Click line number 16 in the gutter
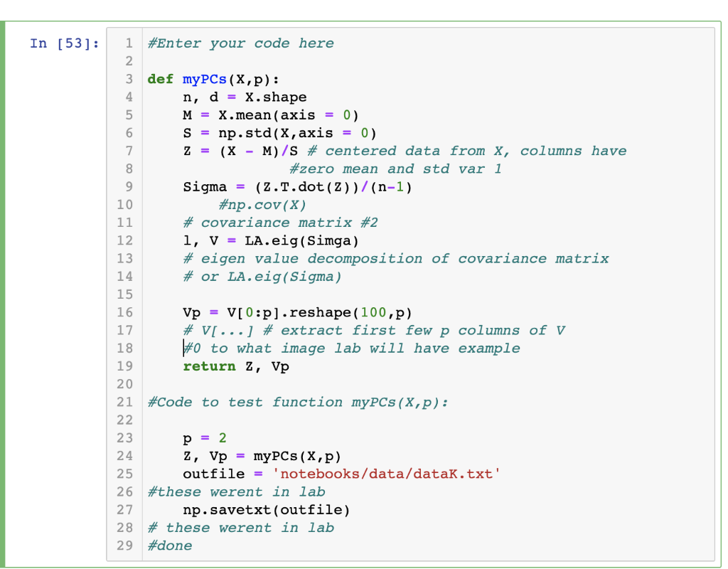The height and width of the screenshot is (569, 728). pyautogui.click(x=124, y=312)
